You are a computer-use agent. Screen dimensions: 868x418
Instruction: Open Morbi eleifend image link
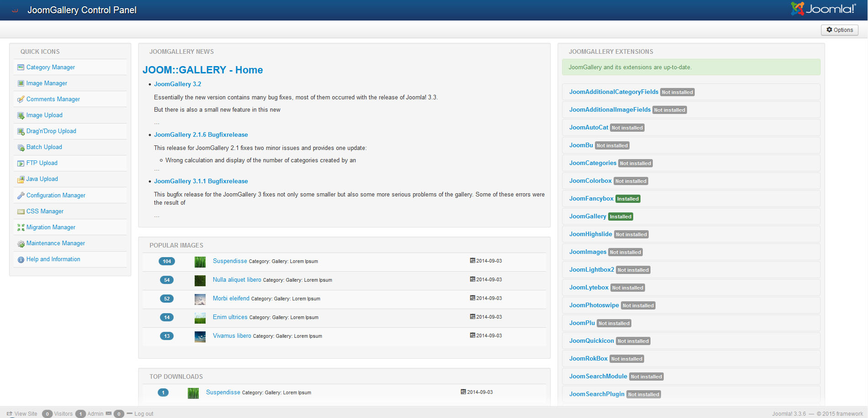[231, 299]
